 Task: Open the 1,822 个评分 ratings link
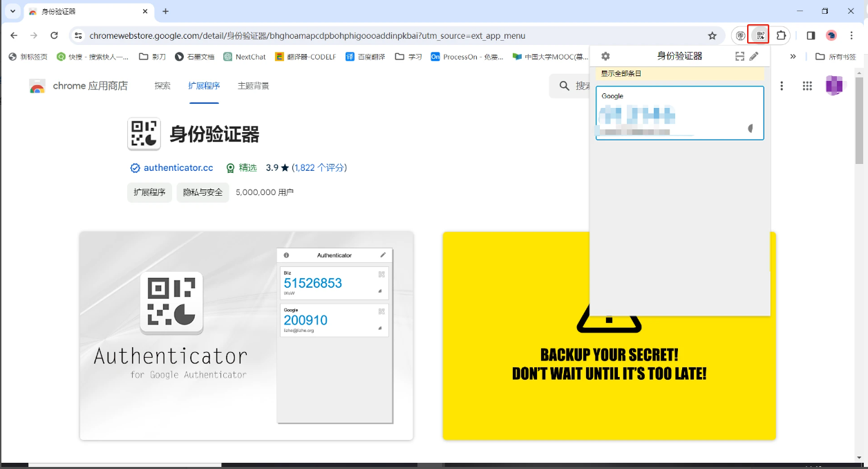tap(319, 168)
